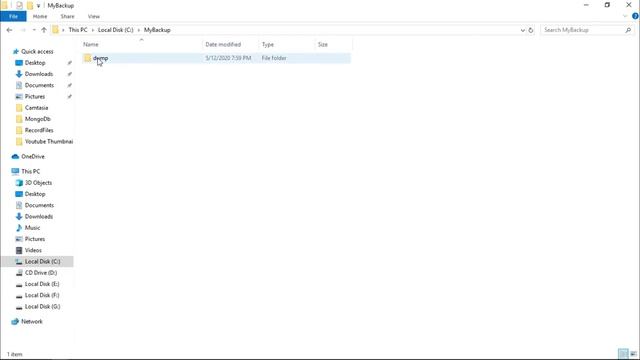
Task: Switch to details view icon in status bar
Action: [623, 353]
